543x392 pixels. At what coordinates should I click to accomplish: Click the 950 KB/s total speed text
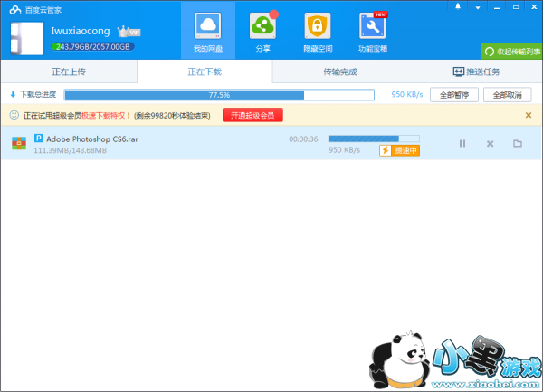tap(407, 94)
